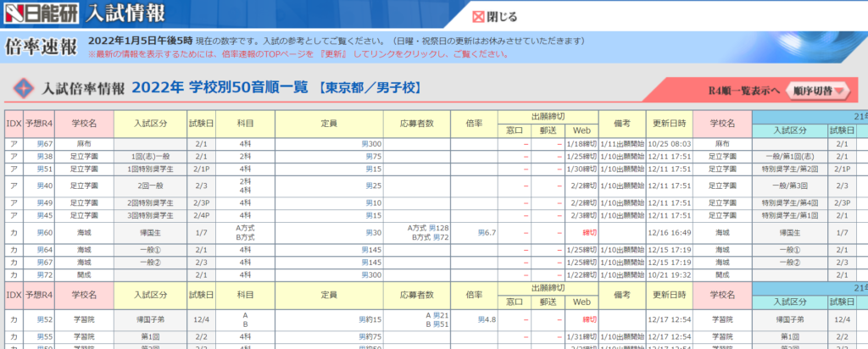
Task: Click the R4順一覧表示へ label
Action: click(x=744, y=91)
